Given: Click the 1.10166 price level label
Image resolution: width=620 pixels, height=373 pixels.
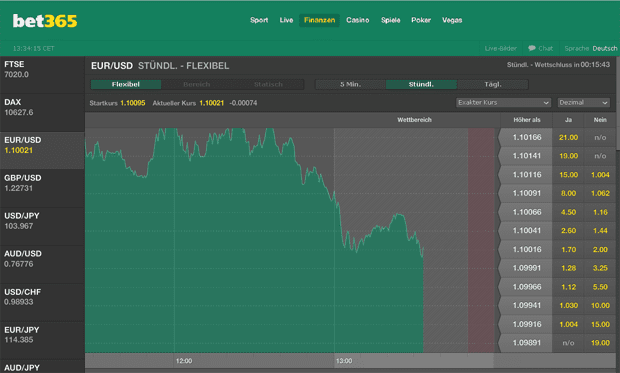Looking at the screenshot, I should [x=527, y=137].
